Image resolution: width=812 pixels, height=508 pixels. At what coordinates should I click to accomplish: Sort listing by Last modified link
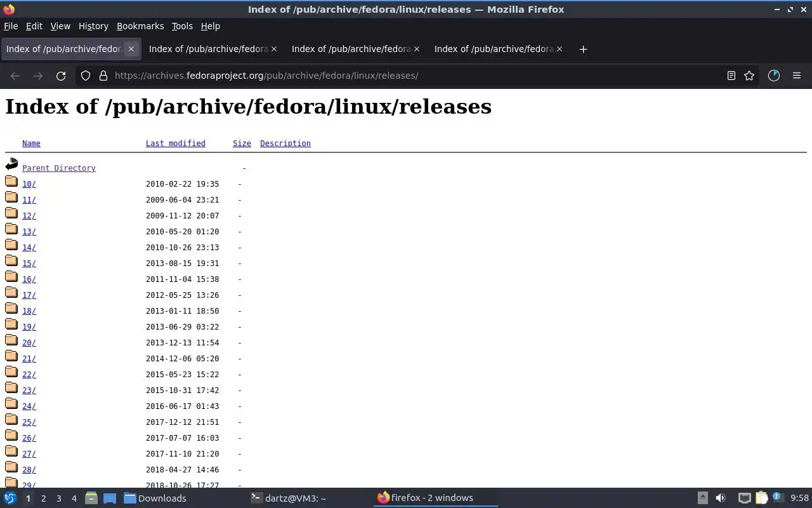pos(176,144)
